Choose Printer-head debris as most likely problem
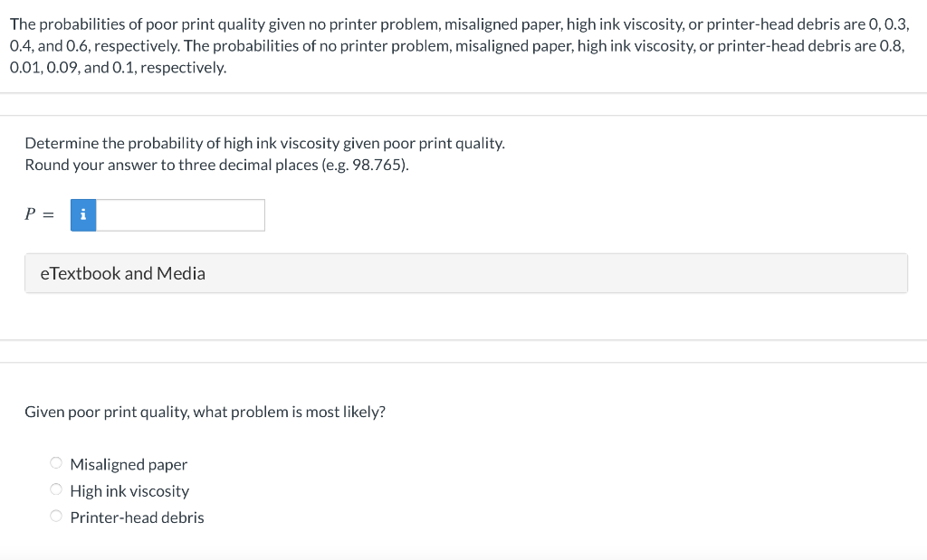The image size is (927, 560). [56, 515]
